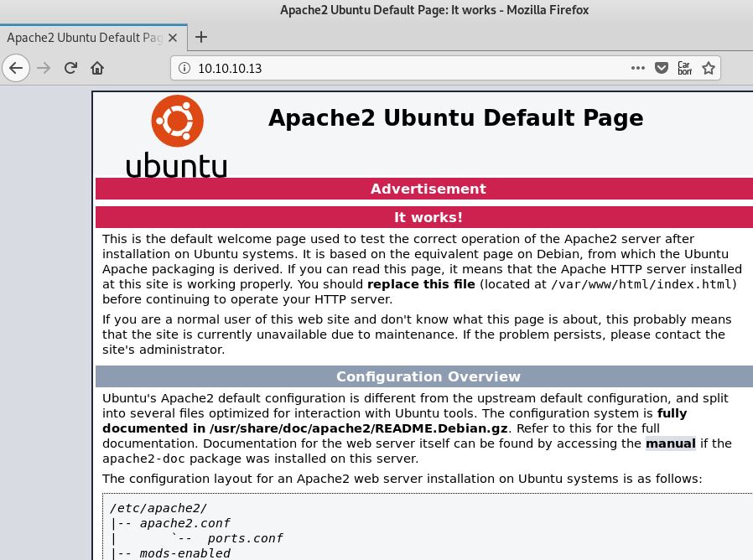This screenshot has width=753, height=560.
Task: Go forward with the arrow button
Action: 44,68
